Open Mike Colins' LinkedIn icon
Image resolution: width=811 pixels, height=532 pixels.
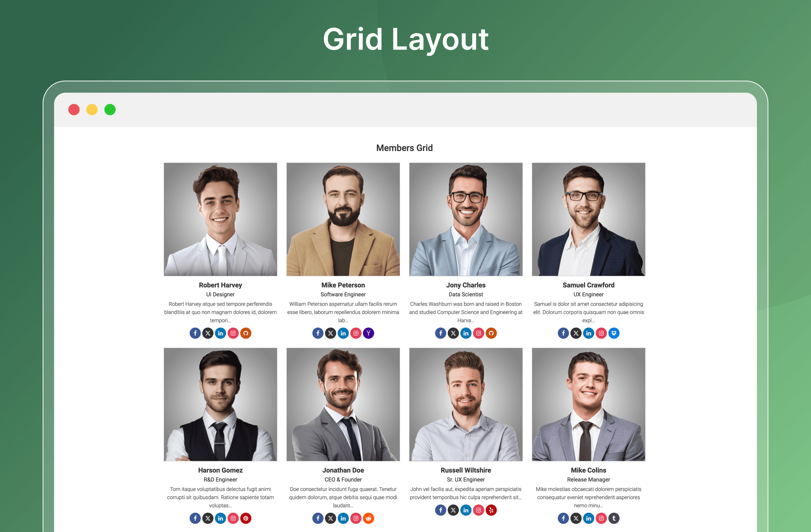tap(589, 518)
